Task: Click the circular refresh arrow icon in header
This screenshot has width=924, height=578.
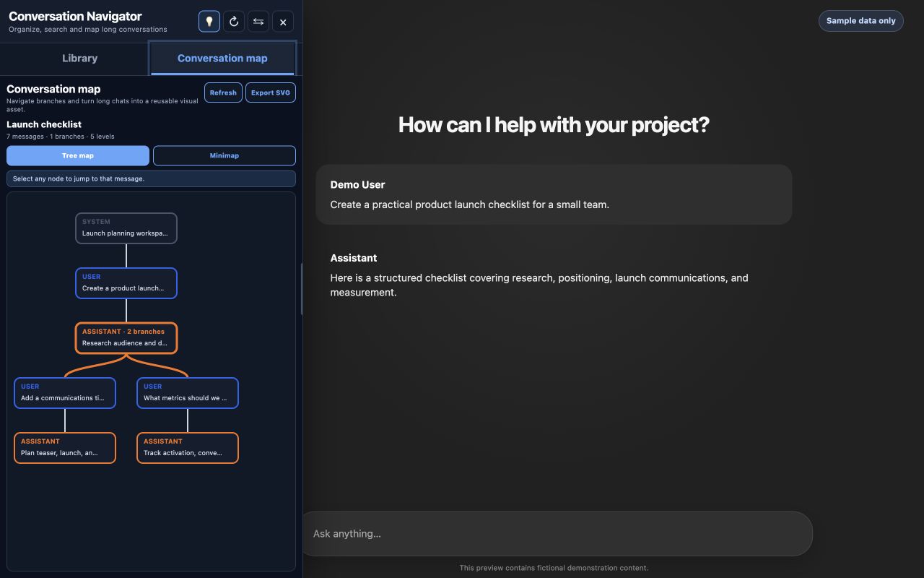Action: [x=234, y=22]
